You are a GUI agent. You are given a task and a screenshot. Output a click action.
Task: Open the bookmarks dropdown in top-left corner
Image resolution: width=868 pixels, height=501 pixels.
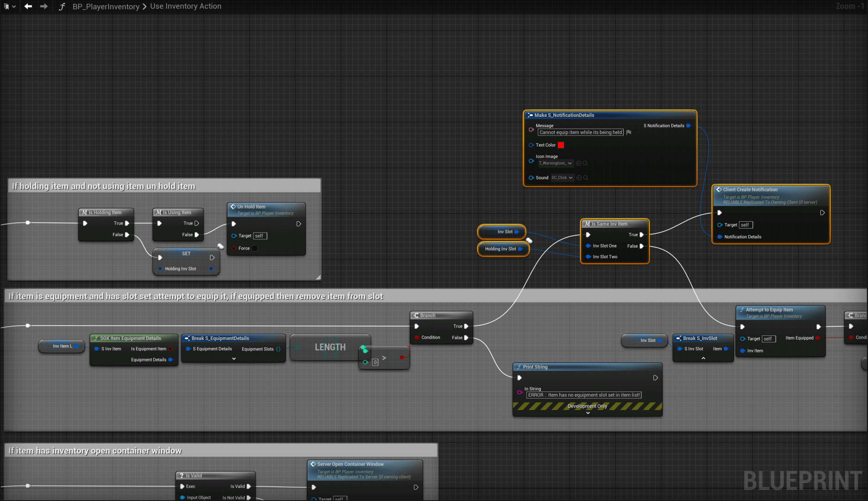(10, 6)
